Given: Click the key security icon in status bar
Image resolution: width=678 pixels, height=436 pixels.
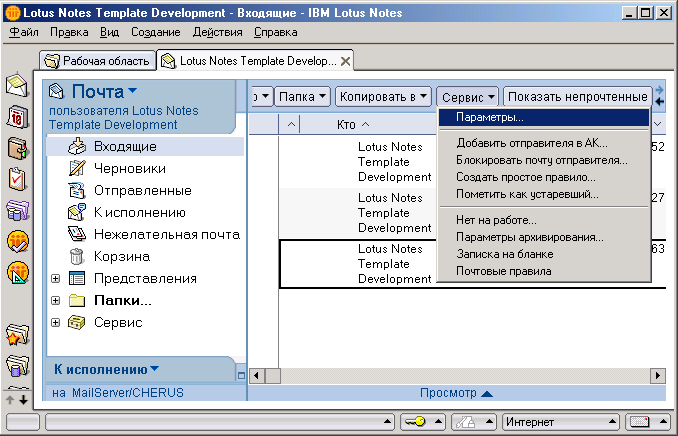Looking at the screenshot, I should click(x=416, y=421).
